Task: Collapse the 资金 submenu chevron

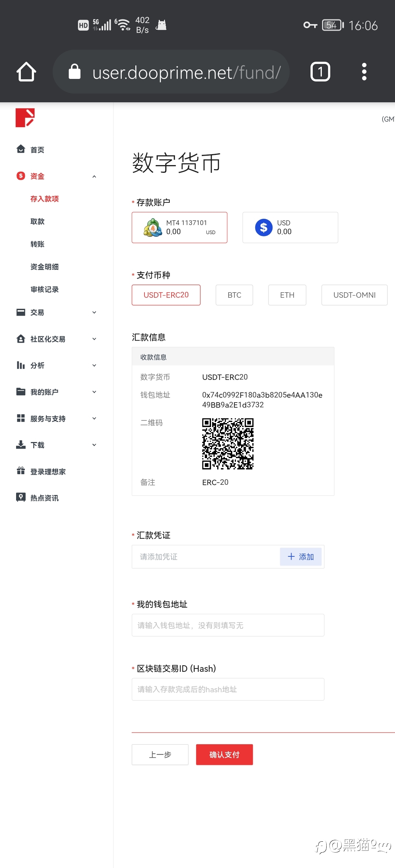Action: [94, 176]
